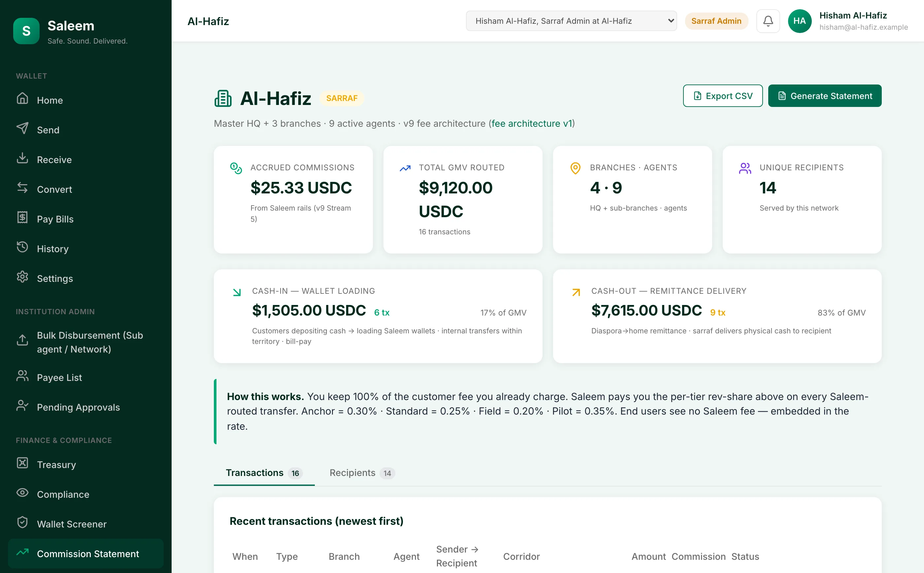This screenshot has width=924, height=573.
Task: Click the Agent column header
Action: (406, 556)
